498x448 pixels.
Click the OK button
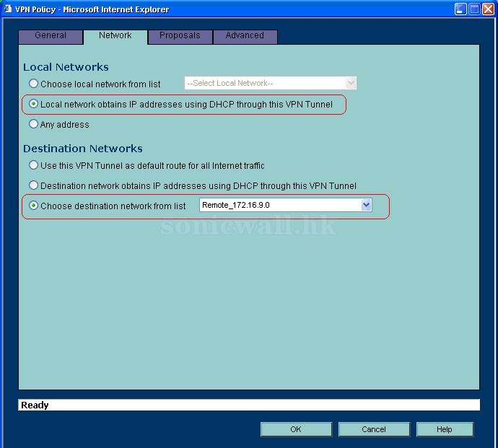pyautogui.click(x=296, y=429)
